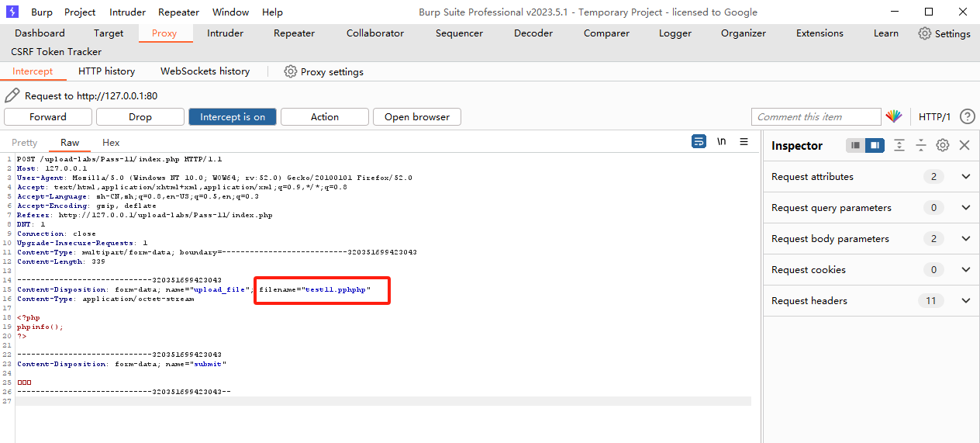This screenshot has width=980, height=443.
Task: Open the WebSockets history sub-tab
Action: [x=205, y=71]
